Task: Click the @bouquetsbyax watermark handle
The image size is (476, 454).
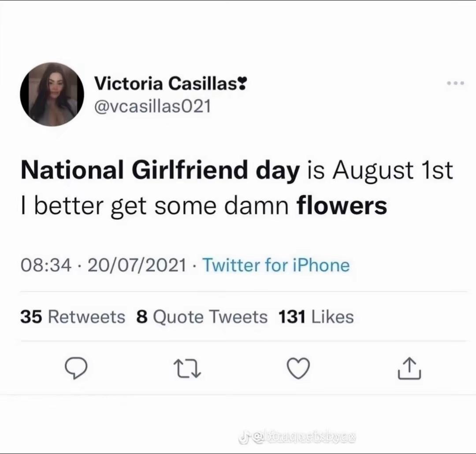Action: (303, 438)
